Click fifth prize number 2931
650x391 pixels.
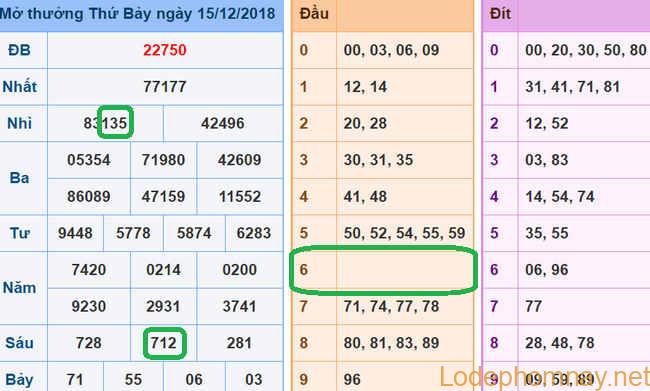163,306
